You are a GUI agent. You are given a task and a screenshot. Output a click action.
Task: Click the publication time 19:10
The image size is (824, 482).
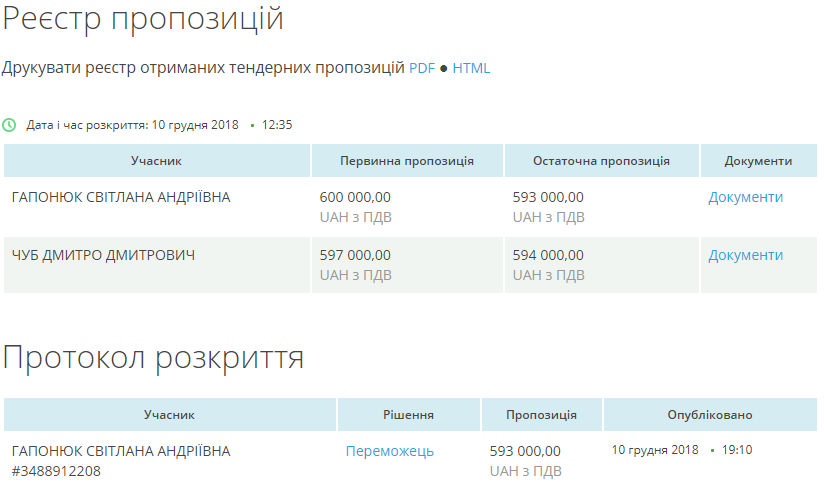[x=737, y=450]
